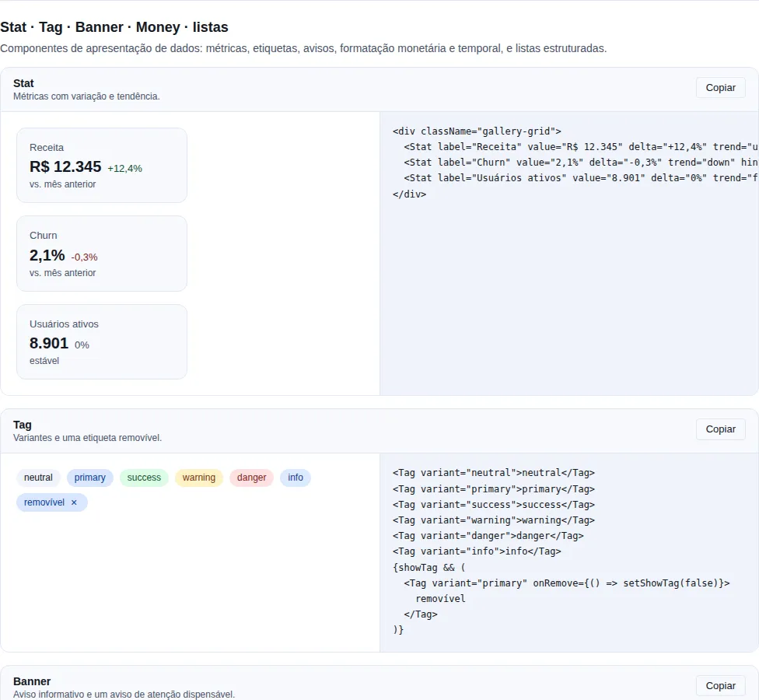Select the neutral tag
759x700 pixels.
coord(38,478)
